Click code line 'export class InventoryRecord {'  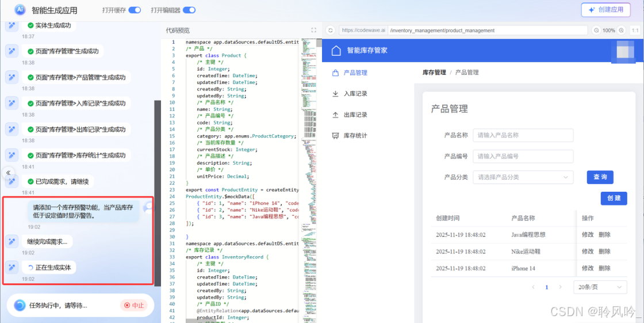point(227,257)
